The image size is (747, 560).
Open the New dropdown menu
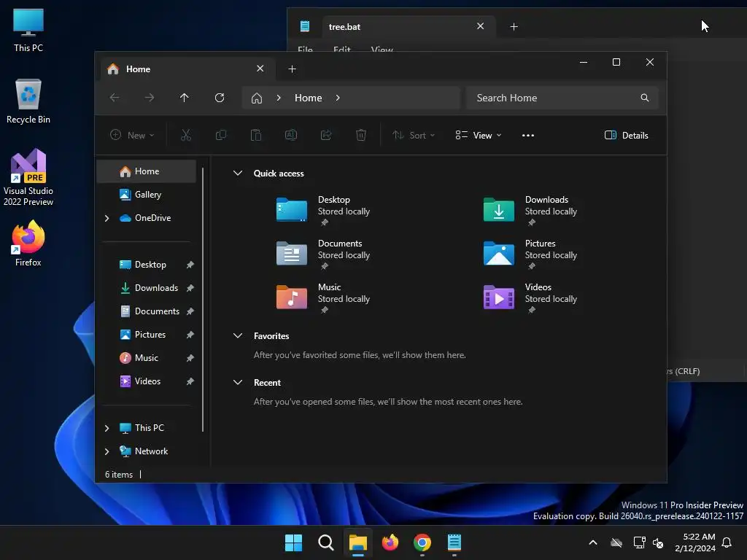tap(132, 135)
